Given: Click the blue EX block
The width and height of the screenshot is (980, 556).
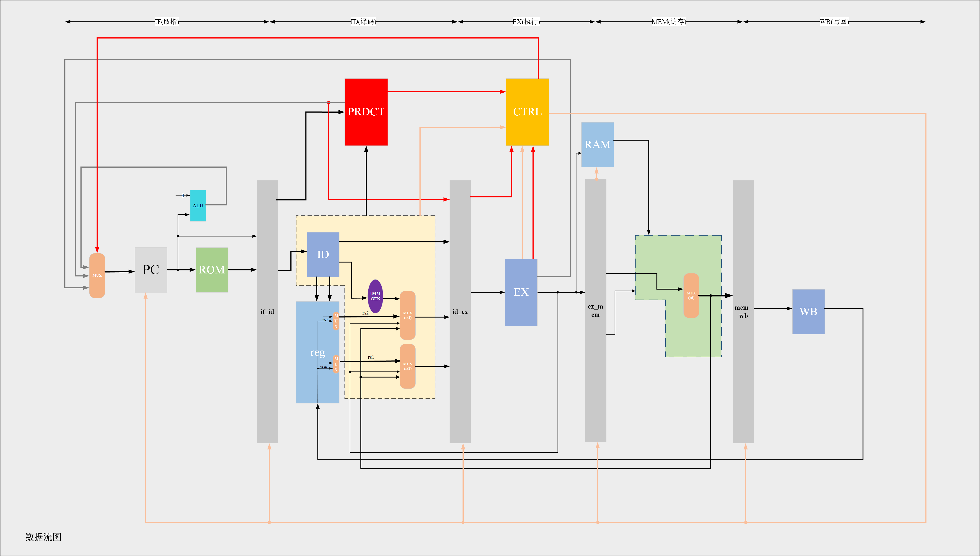Looking at the screenshot, I should coord(521,292).
